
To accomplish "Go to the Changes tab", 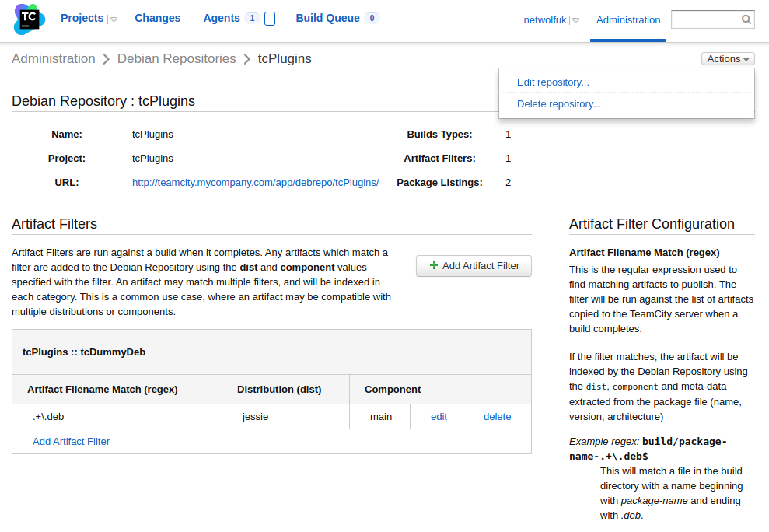I will pyautogui.click(x=157, y=18).
